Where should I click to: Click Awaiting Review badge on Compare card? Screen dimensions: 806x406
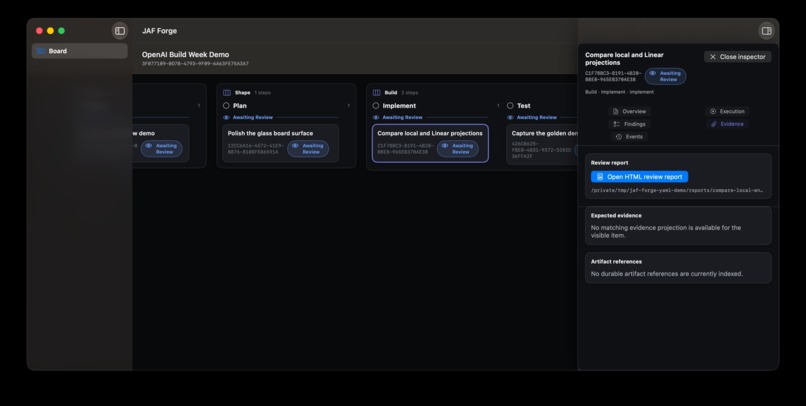[x=457, y=149]
